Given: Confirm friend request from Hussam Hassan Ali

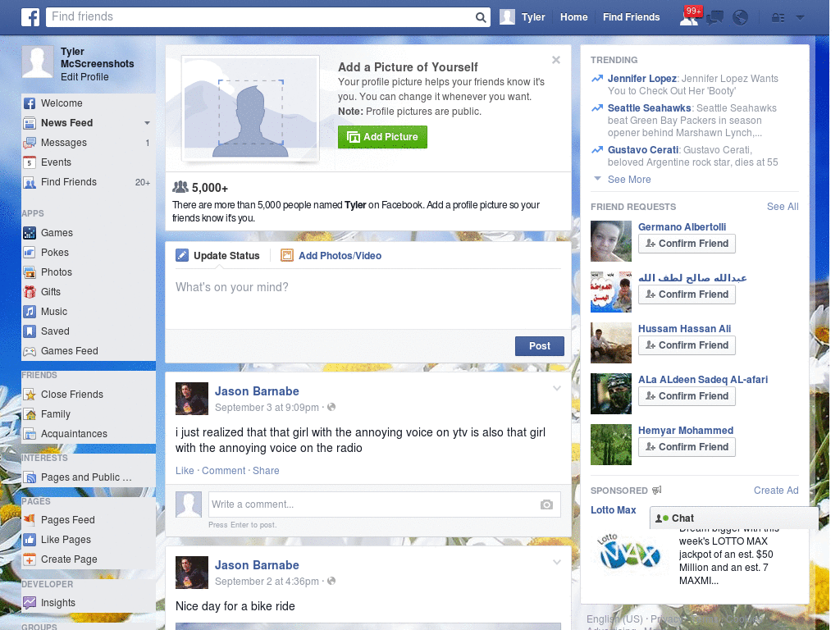Looking at the screenshot, I should (x=687, y=345).
